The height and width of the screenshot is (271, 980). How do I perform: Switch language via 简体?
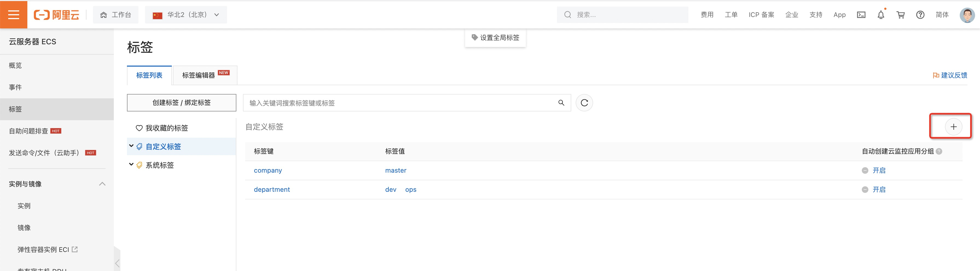coord(942,15)
